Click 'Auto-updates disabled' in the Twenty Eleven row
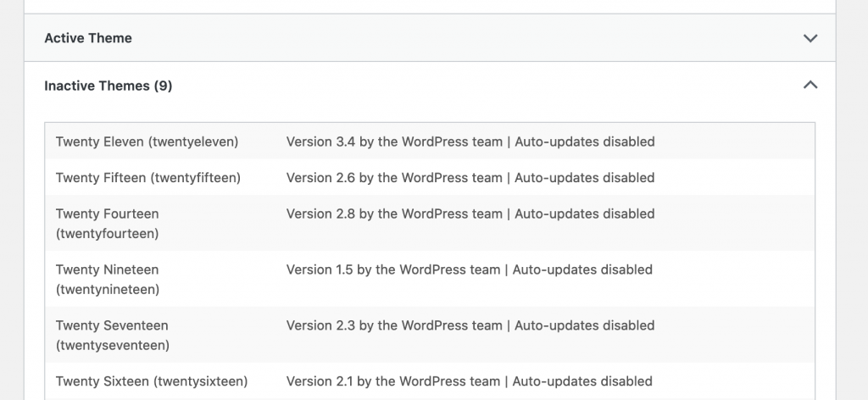 585,142
